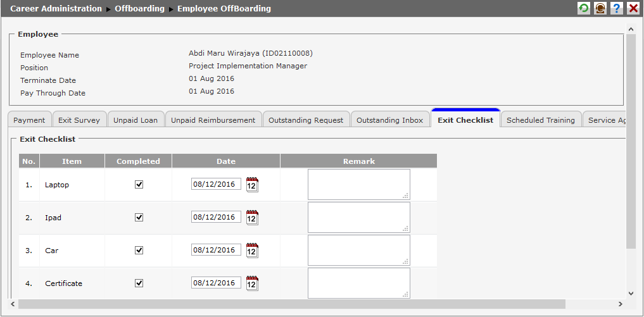Click the Laptop item label
This screenshot has height=317, width=644.
[57, 185]
